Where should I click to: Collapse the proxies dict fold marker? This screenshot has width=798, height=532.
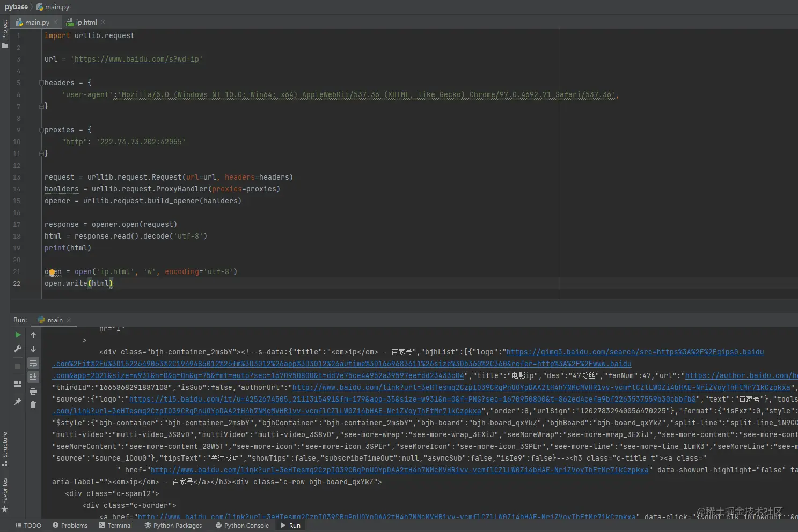41,130
